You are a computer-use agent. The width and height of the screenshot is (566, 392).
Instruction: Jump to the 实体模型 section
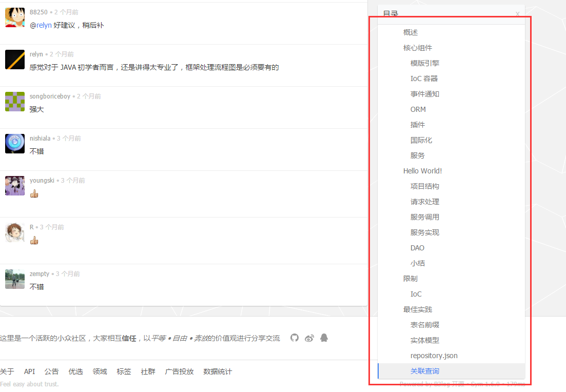[x=425, y=340]
